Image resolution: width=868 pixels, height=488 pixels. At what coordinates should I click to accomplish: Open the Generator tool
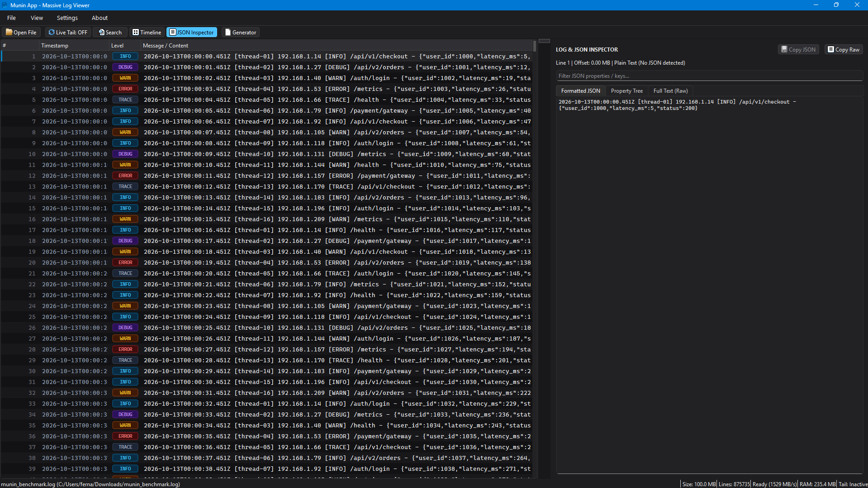(241, 32)
